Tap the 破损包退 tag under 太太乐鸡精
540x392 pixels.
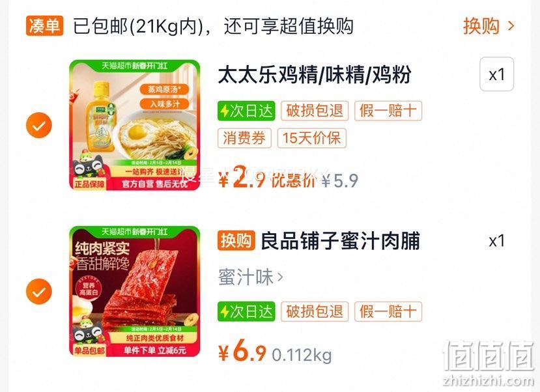pos(315,111)
